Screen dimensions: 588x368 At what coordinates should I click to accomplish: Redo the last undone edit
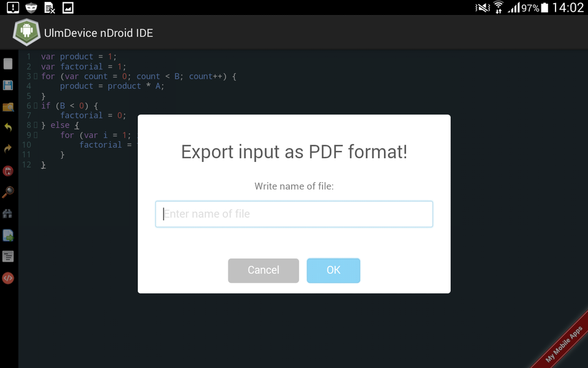(x=8, y=148)
